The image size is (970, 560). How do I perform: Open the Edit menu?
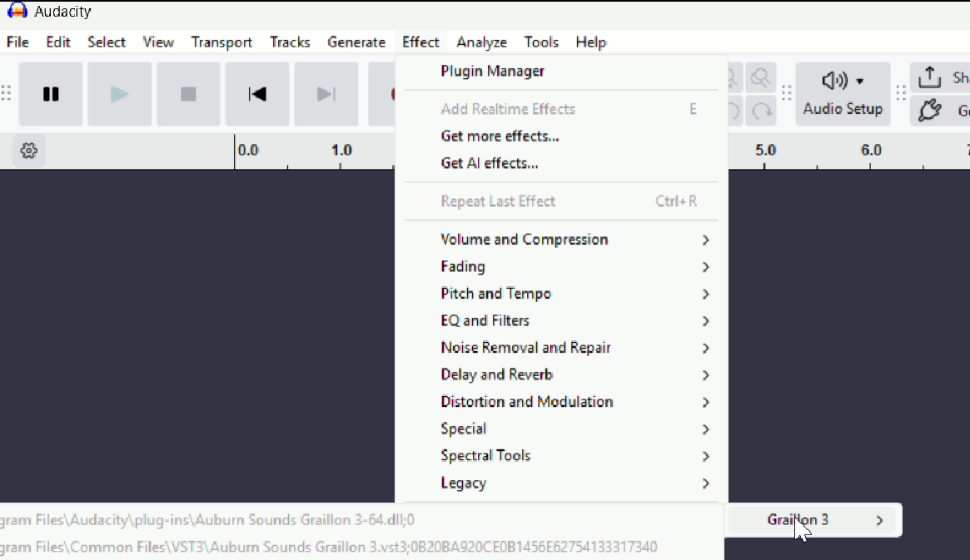coord(58,42)
